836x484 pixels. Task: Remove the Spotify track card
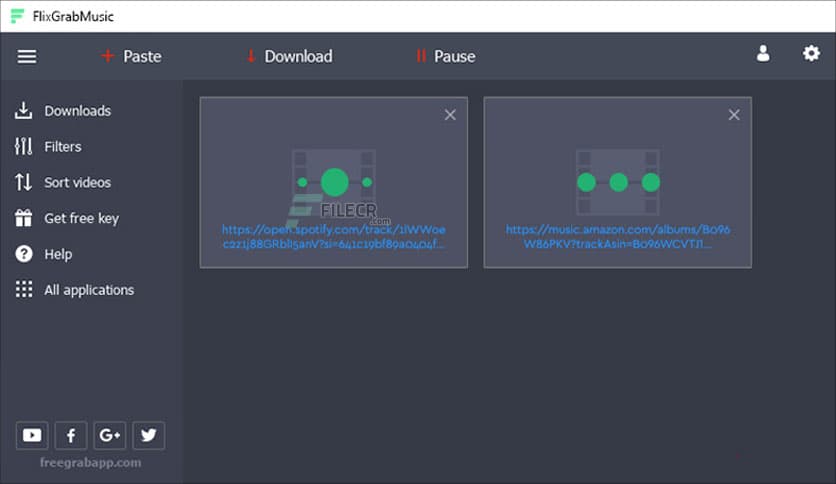(x=450, y=115)
